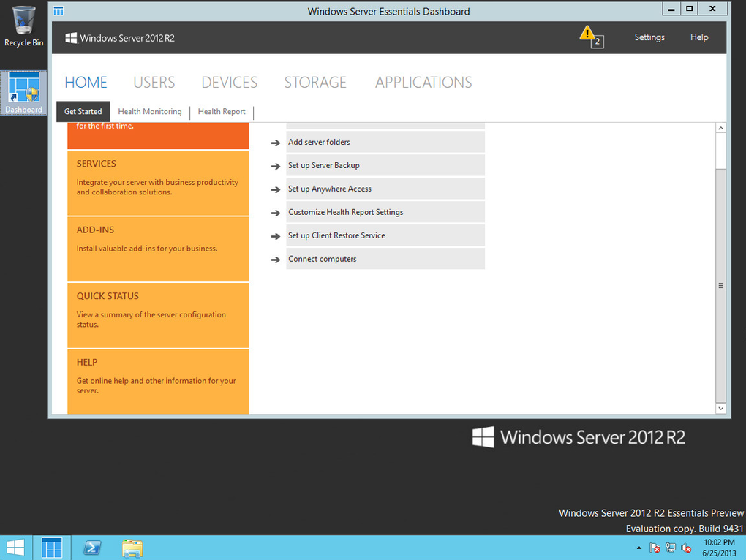This screenshot has width=746, height=560.
Task: Select the orange first-time setup tile
Action: [x=159, y=136]
